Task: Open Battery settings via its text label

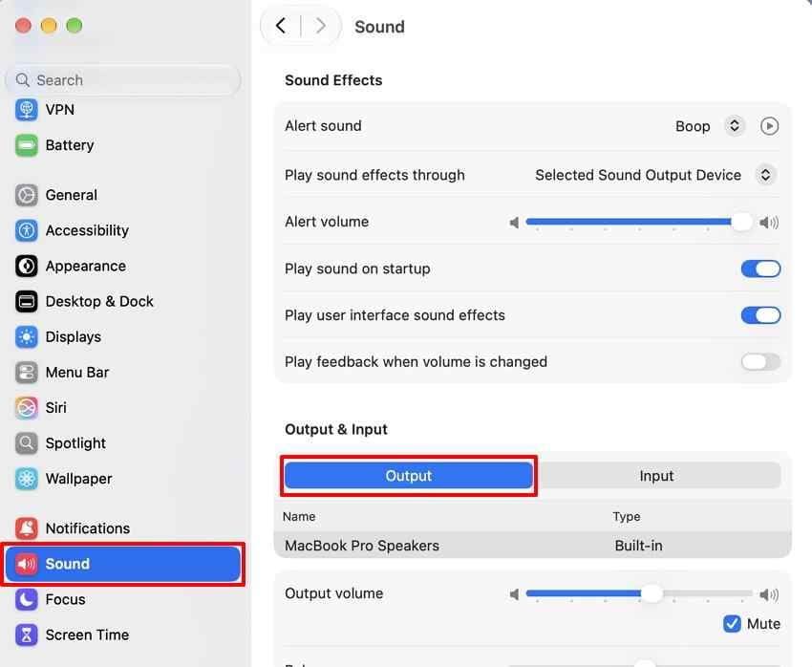Action: pyautogui.click(x=70, y=145)
